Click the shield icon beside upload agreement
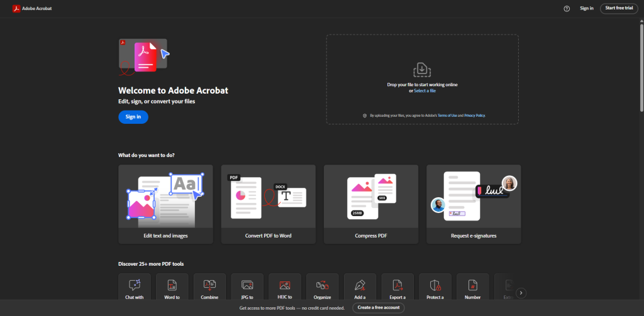The height and width of the screenshot is (316, 644). point(365,116)
